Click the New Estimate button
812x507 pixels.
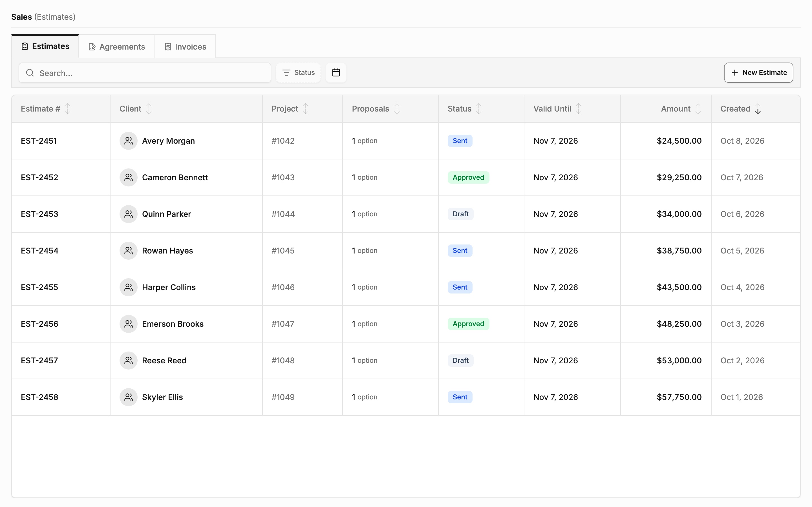[758, 72]
